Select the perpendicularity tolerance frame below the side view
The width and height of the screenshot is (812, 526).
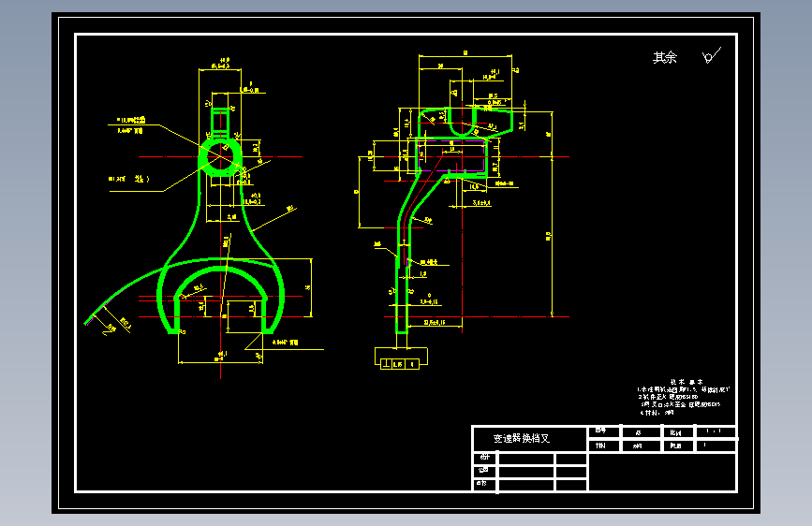(x=400, y=364)
